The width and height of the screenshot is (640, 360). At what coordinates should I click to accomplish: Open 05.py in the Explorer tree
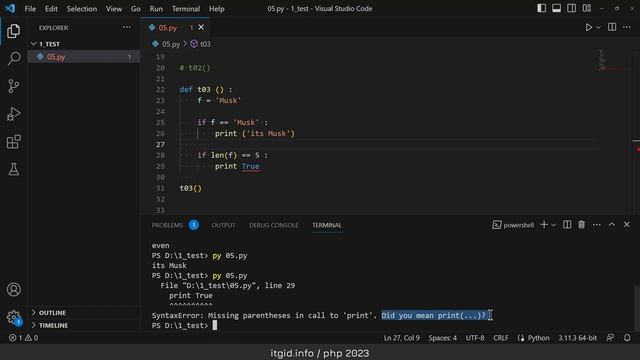[x=84, y=57]
